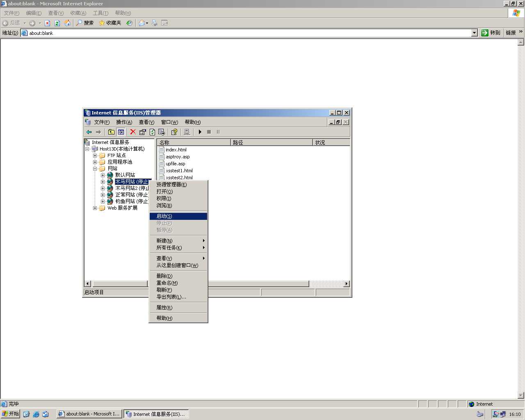Choose 属性(R) in the context menu

point(178,308)
